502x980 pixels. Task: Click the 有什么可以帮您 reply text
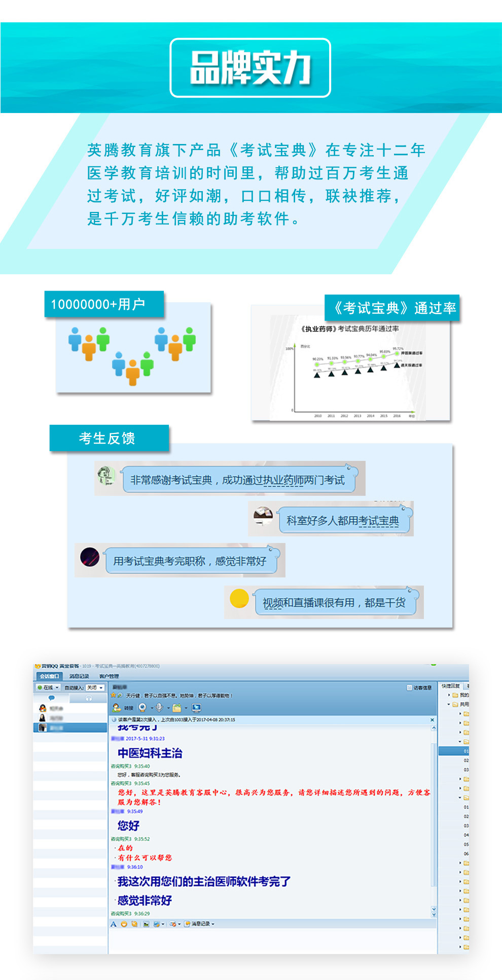click(145, 858)
